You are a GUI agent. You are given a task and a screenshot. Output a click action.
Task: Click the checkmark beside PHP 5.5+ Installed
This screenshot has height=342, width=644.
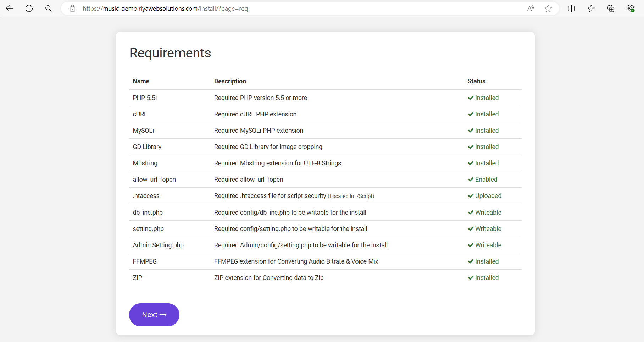click(x=471, y=98)
